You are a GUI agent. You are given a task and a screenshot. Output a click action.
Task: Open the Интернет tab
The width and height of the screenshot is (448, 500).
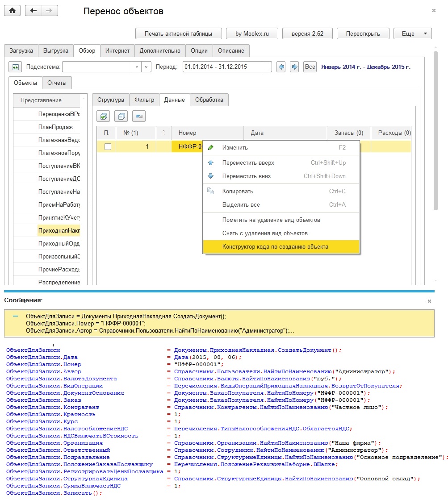pos(117,51)
